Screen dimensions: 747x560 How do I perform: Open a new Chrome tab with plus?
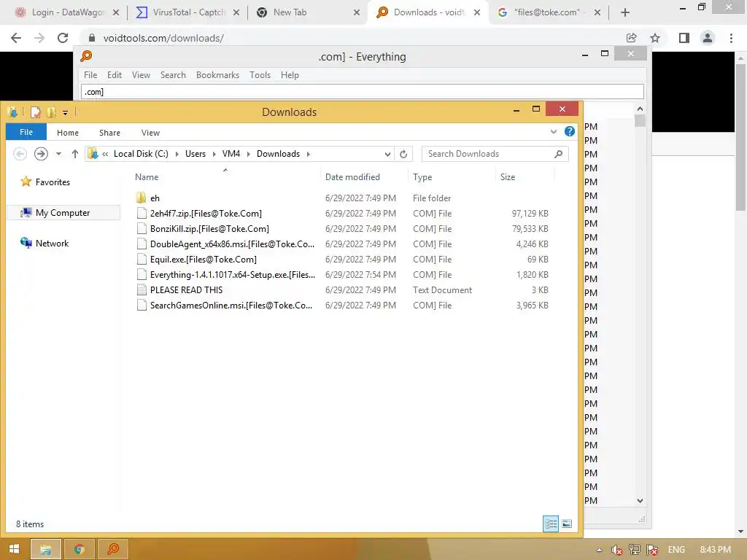(625, 13)
